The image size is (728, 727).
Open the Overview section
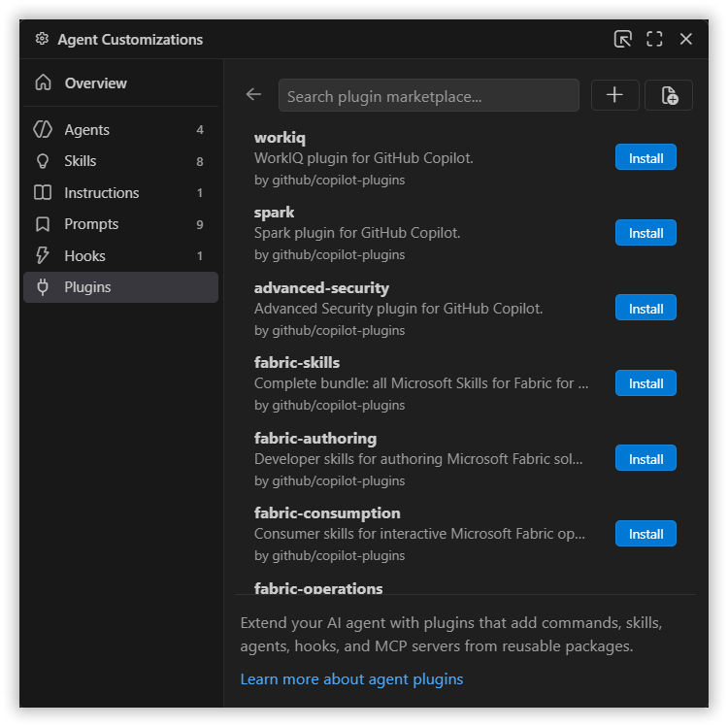point(120,83)
